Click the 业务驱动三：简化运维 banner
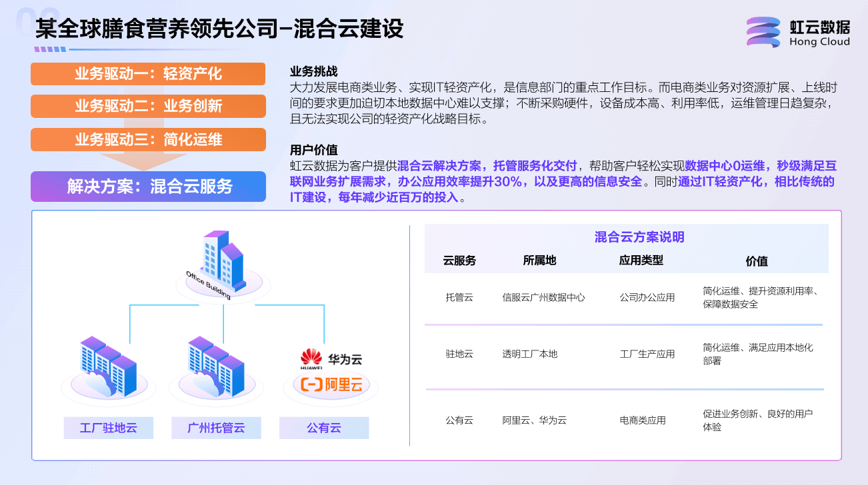 [148, 139]
